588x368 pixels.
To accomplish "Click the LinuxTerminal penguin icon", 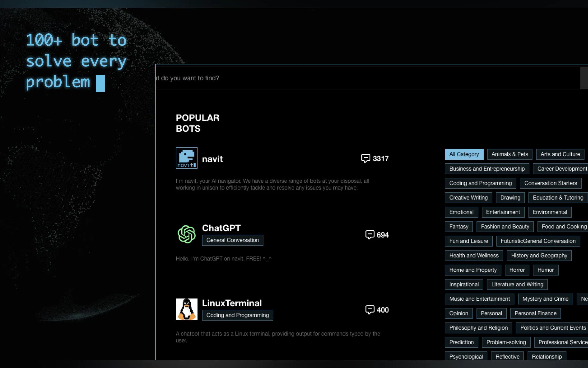I will tap(186, 309).
